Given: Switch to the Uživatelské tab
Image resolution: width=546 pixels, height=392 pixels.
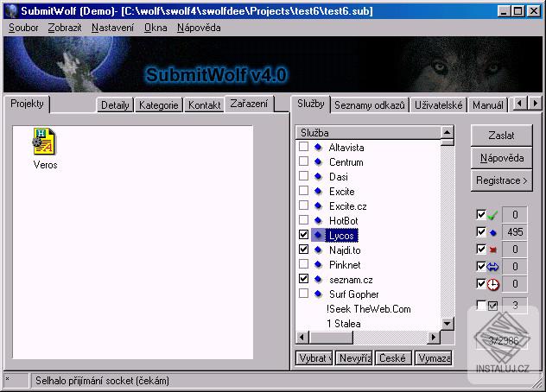Looking at the screenshot, I should (x=438, y=104).
